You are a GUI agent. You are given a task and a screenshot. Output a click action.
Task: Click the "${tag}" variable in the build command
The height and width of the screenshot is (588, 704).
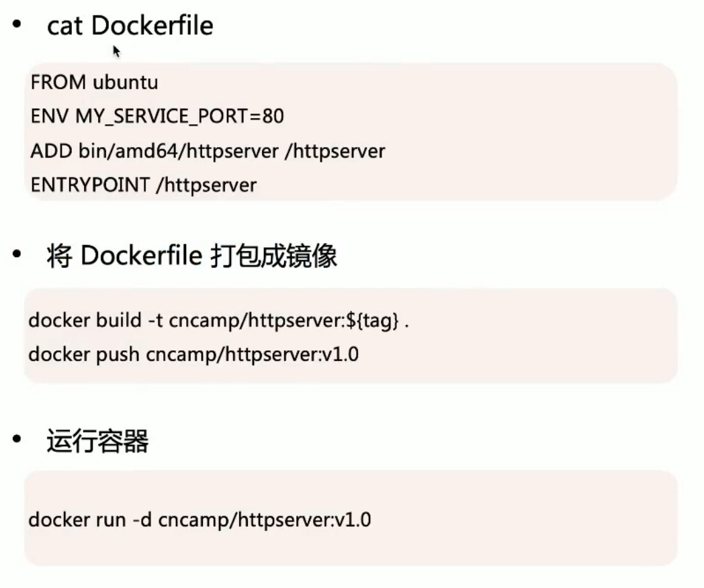[x=381, y=321]
